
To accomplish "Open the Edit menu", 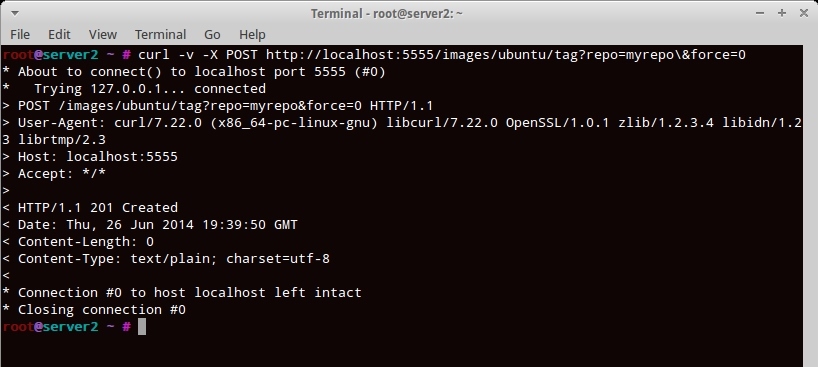I will pos(59,34).
